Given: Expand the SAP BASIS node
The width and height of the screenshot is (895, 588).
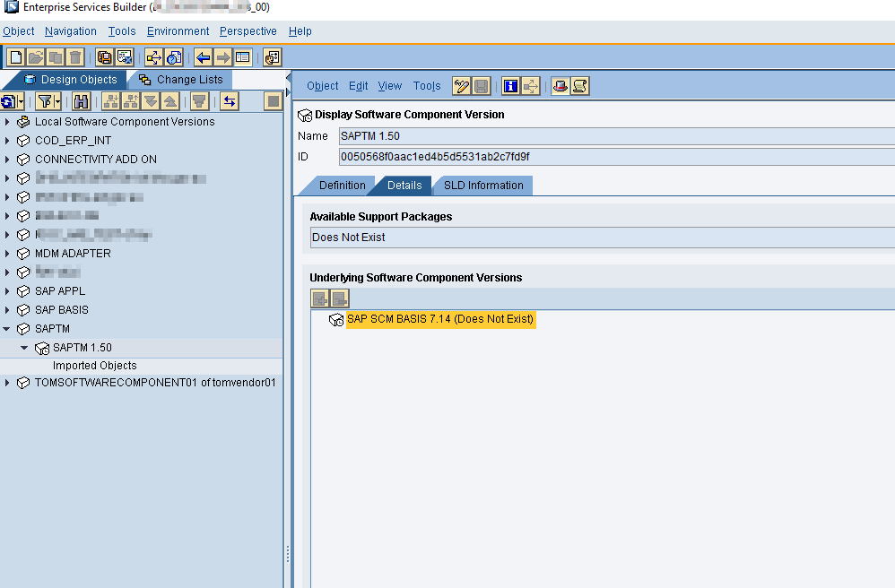Looking at the screenshot, I should pos(7,309).
